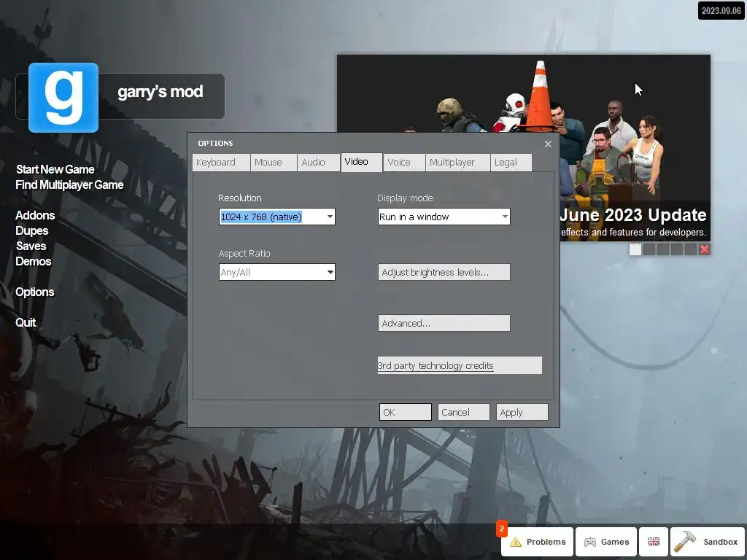
Task: Switch to the Audio tab
Action: 319,163
